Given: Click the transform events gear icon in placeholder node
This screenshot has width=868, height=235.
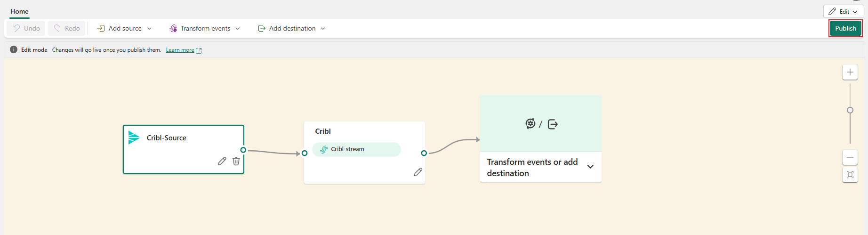Looking at the screenshot, I should [x=530, y=124].
